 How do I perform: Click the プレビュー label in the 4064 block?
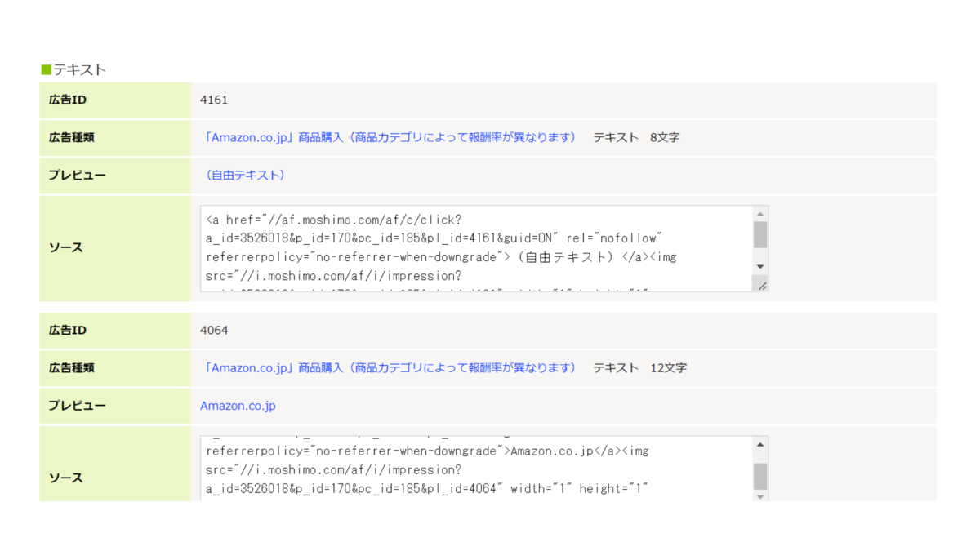click(x=77, y=405)
